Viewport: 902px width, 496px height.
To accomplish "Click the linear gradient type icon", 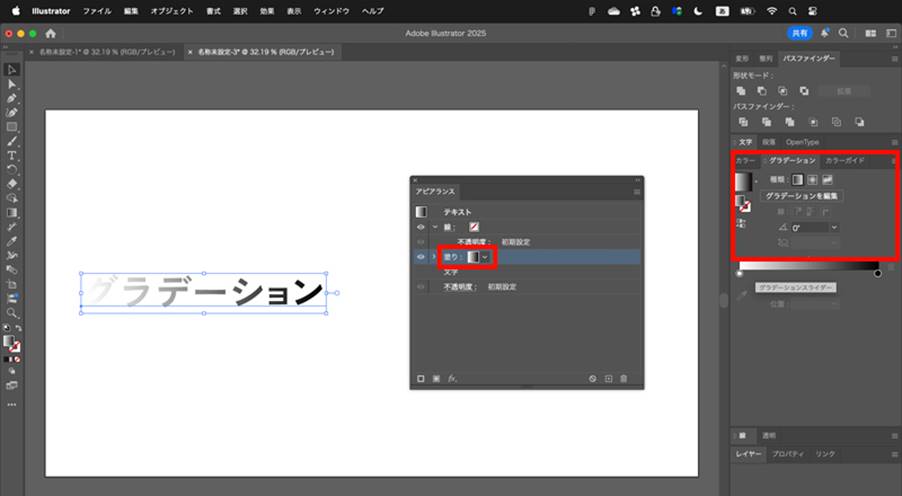I will click(797, 180).
